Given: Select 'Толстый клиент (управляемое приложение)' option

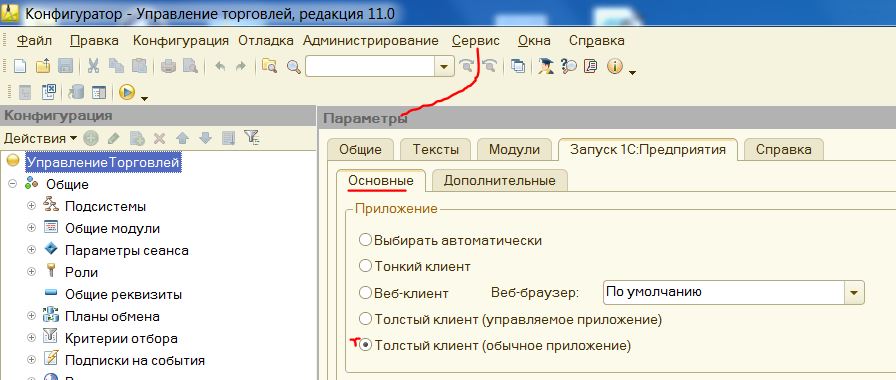Looking at the screenshot, I should coord(365,318).
